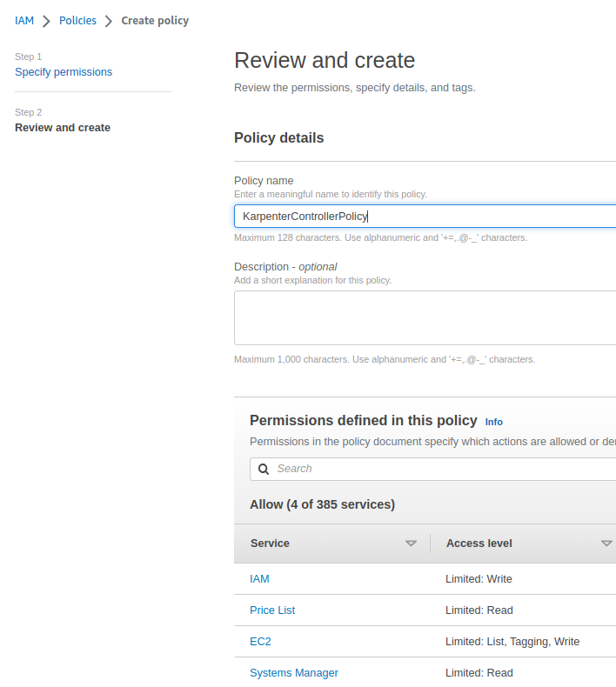Open the Systems Manager service link
The height and width of the screenshot is (687, 616).
(x=293, y=673)
